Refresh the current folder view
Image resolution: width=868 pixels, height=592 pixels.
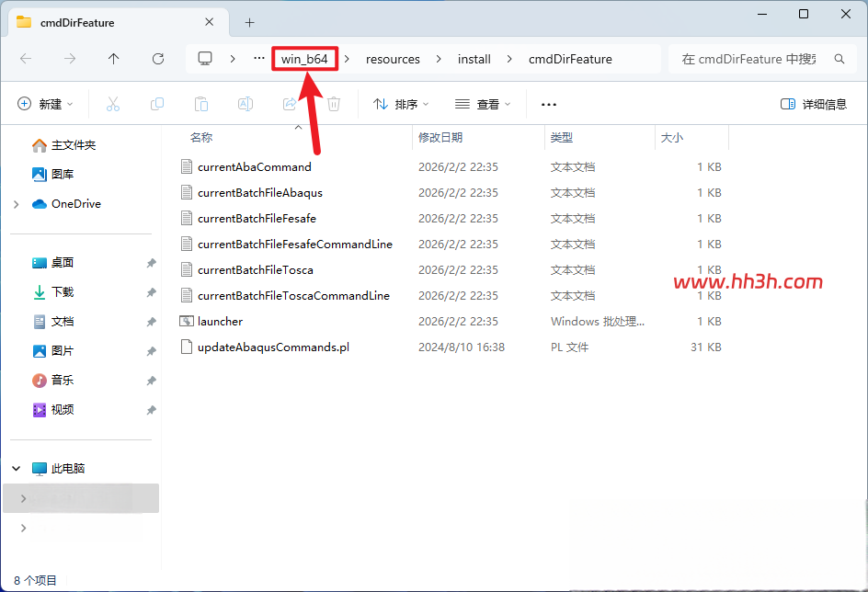click(158, 59)
